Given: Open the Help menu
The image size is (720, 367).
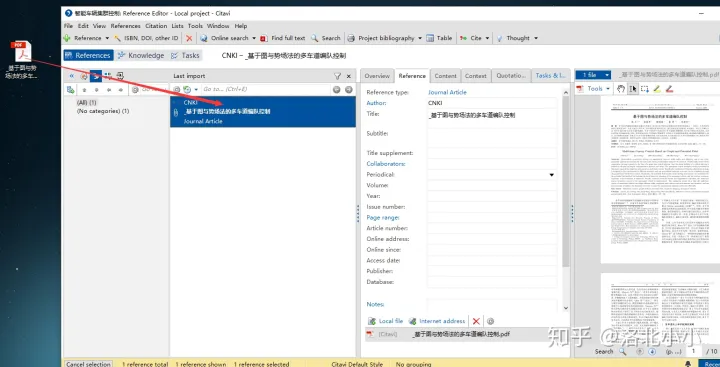Looking at the screenshot, I should (x=241, y=26).
